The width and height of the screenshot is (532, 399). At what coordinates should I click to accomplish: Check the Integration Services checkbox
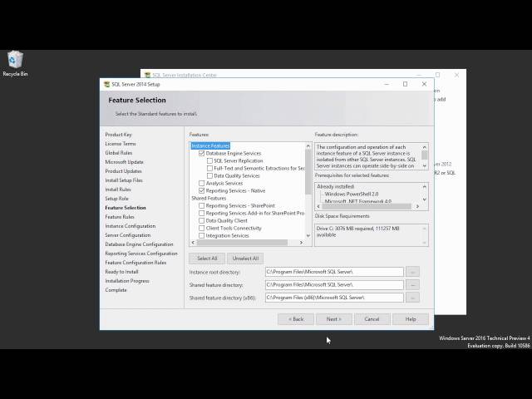pos(201,235)
